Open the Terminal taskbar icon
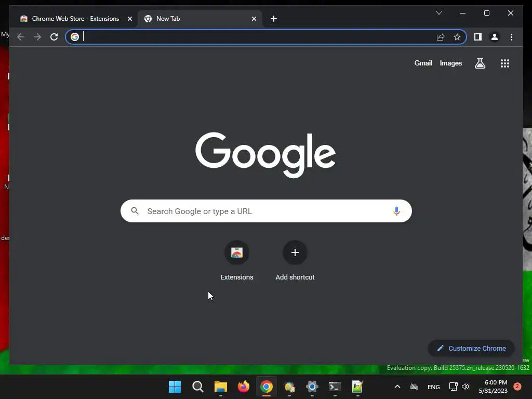 335,387
